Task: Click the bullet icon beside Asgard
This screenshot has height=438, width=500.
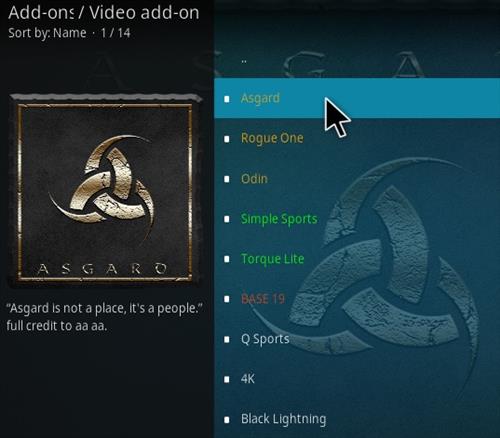Action: [227, 99]
